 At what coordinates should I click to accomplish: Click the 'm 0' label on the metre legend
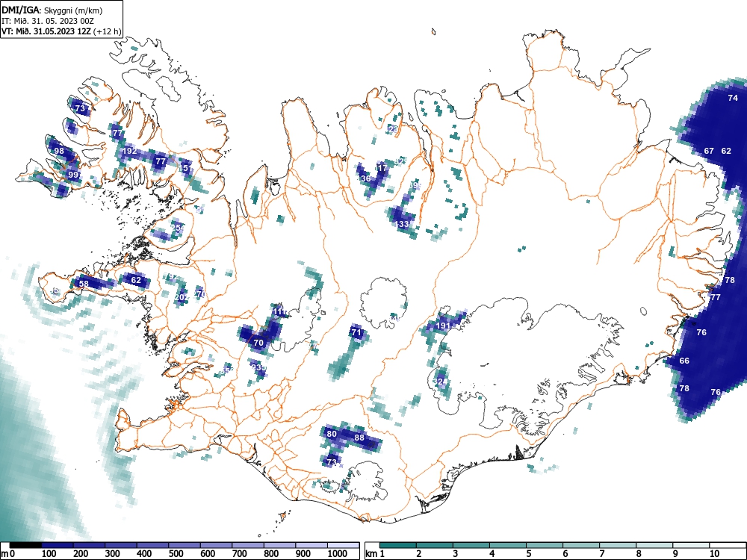8,554
